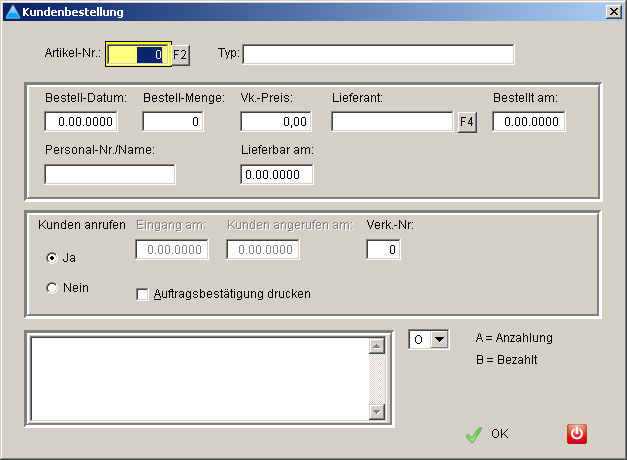Select the Ja radio button

[52, 258]
